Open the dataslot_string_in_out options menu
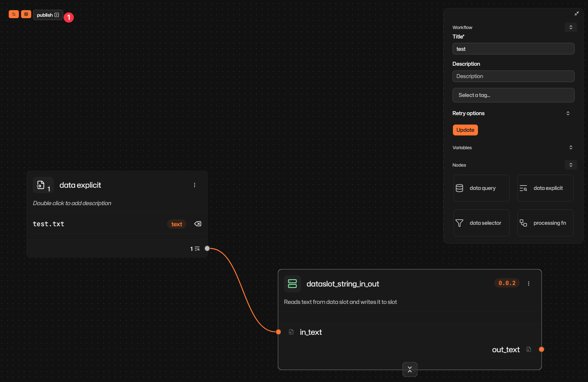 tap(529, 283)
